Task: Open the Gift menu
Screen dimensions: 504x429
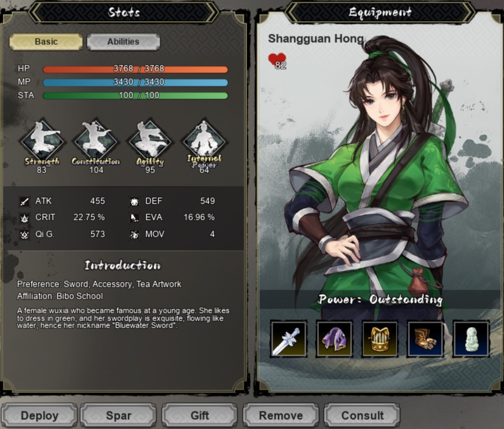Action: [200, 415]
